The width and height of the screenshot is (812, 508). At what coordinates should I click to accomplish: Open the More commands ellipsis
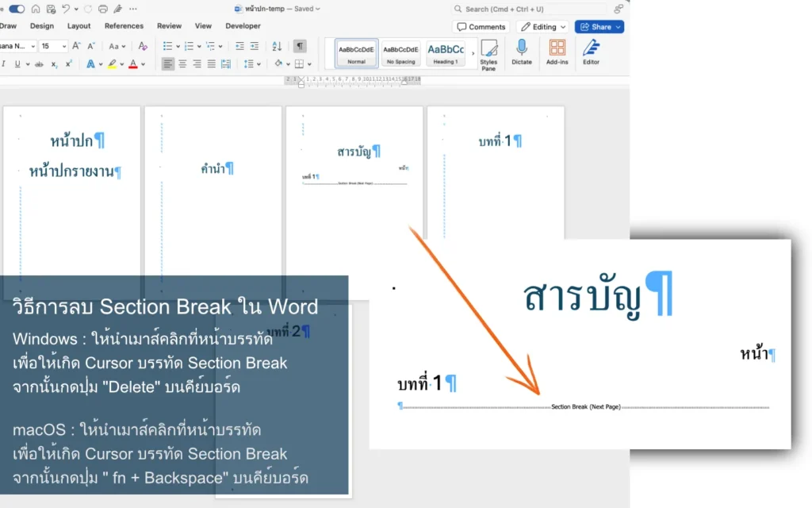click(x=133, y=9)
